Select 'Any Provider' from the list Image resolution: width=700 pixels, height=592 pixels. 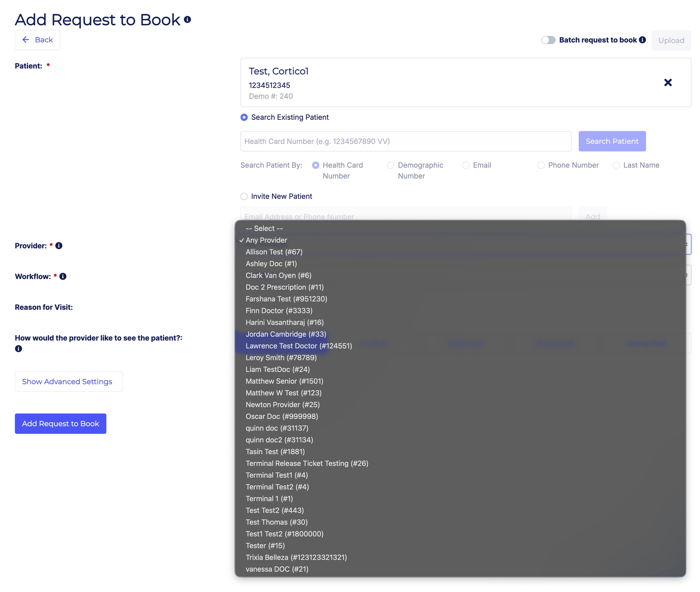pyautogui.click(x=460, y=240)
